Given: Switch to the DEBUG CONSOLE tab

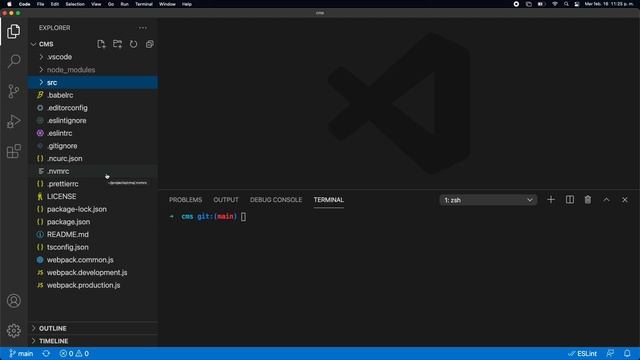Looking at the screenshot, I should coord(276,200).
